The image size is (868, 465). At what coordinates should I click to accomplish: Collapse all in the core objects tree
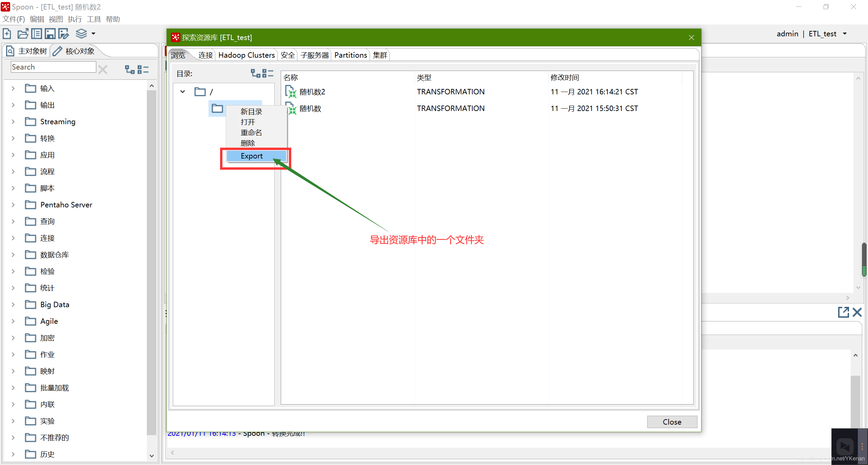tap(143, 70)
